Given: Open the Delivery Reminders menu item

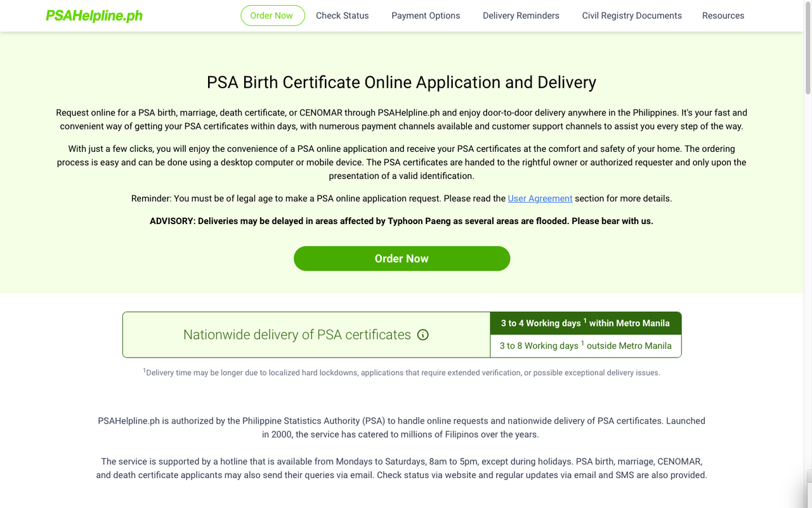Looking at the screenshot, I should pos(521,15).
